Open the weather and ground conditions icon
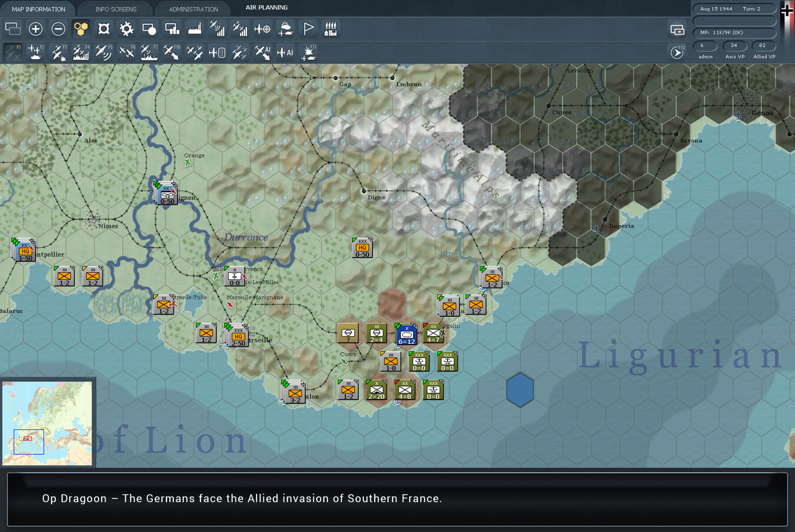 [286, 29]
